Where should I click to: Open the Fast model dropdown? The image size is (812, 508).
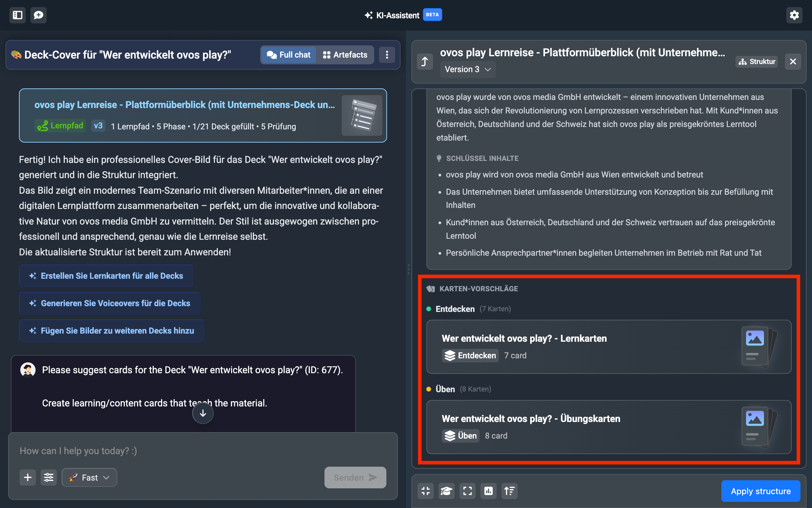pos(90,478)
